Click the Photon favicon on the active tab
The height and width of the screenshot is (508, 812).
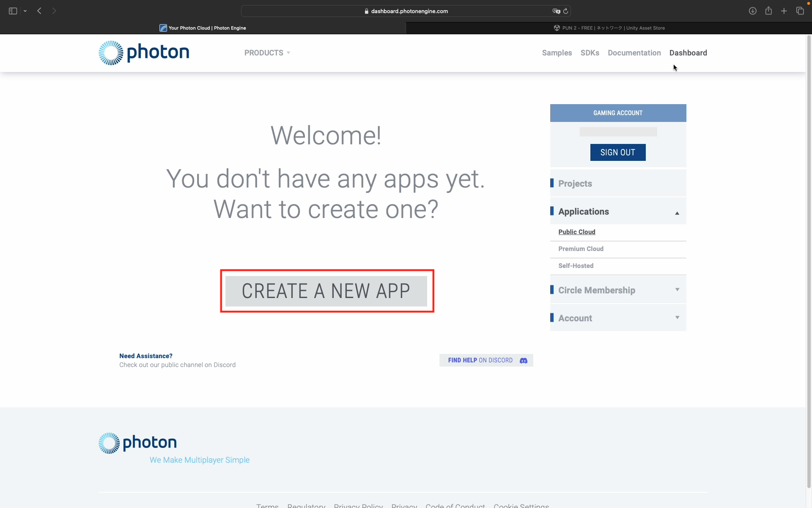pos(163,28)
